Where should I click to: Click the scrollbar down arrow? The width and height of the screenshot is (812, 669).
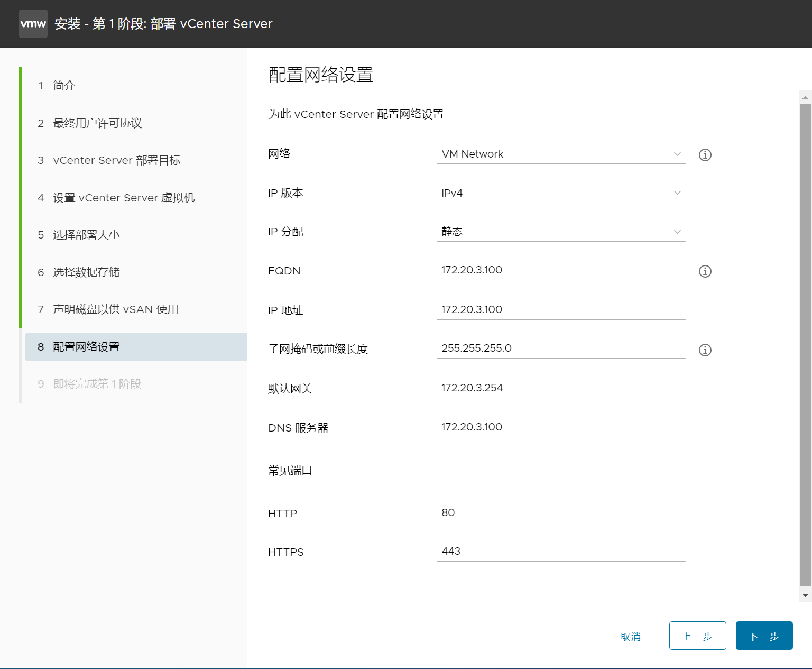pos(805,595)
